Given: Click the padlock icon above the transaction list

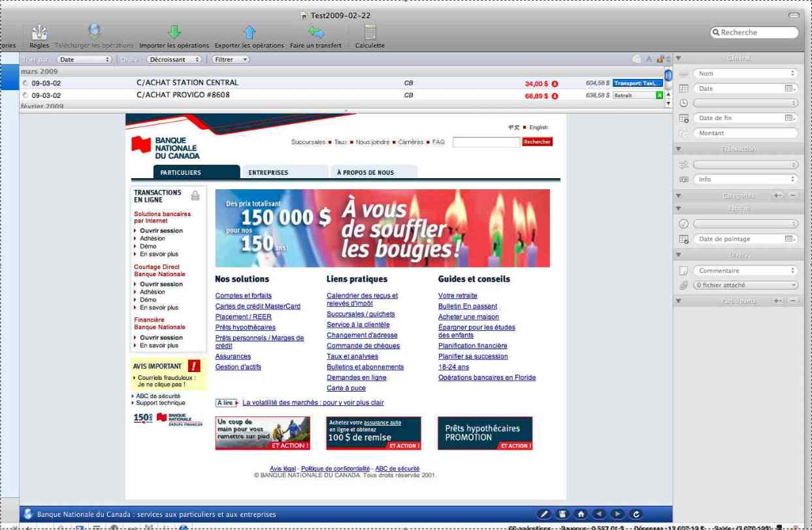Looking at the screenshot, I should click(x=660, y=59).
